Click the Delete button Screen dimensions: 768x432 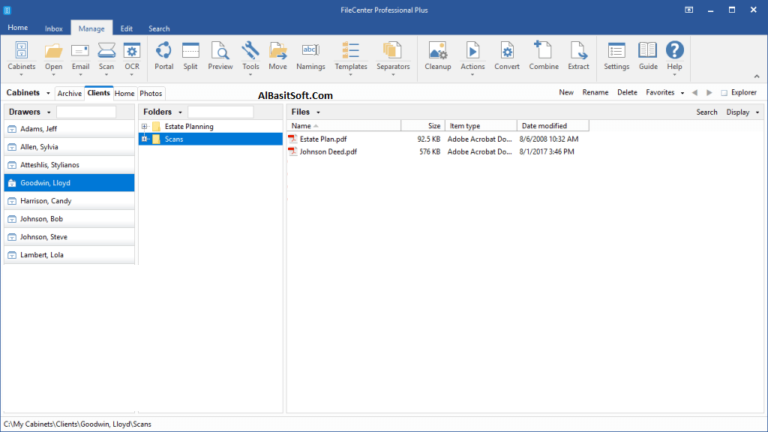pos(627,93)
